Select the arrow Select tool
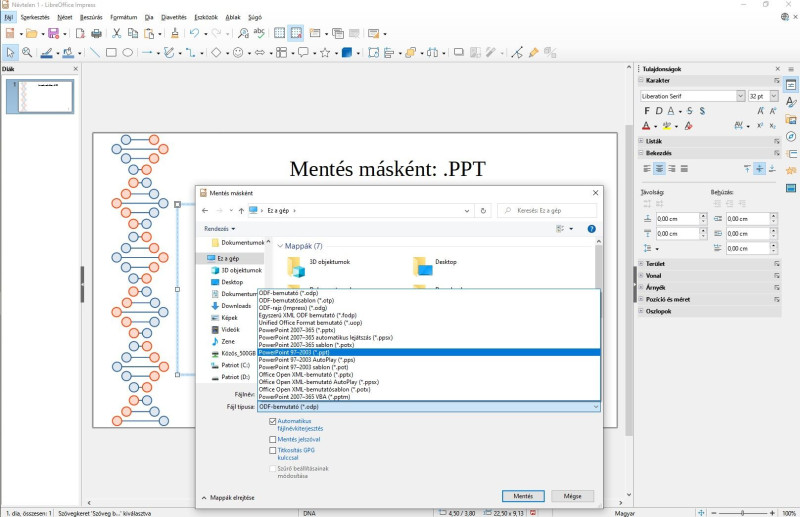The image size is (800, 517). pyautogui.click(x=10, y=53)
